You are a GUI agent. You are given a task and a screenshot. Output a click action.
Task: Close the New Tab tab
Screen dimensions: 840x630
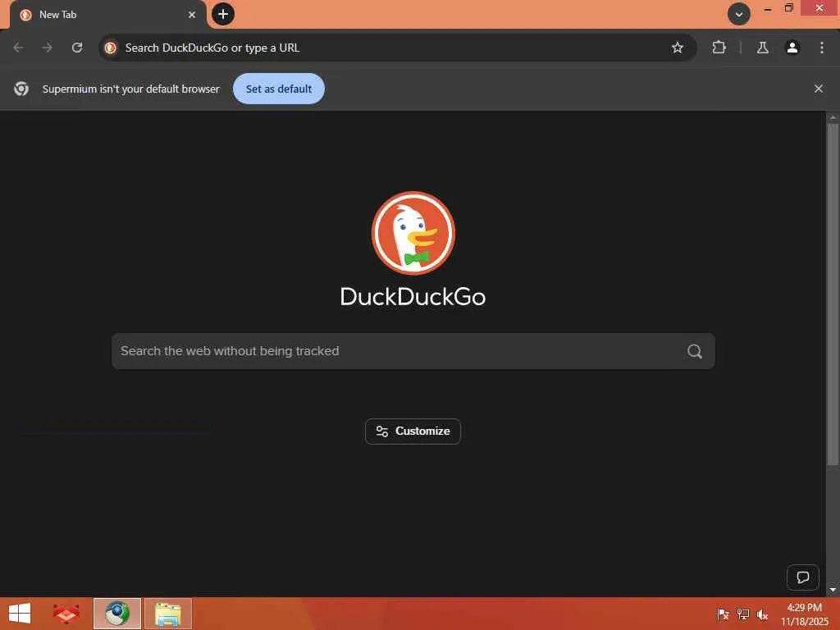point(192,15)
